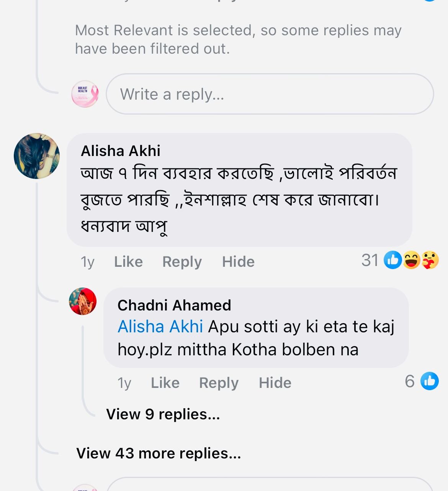Open Alisha Akhi's profile picture
This screenshot has height=491, width=448.
point(37,156)
